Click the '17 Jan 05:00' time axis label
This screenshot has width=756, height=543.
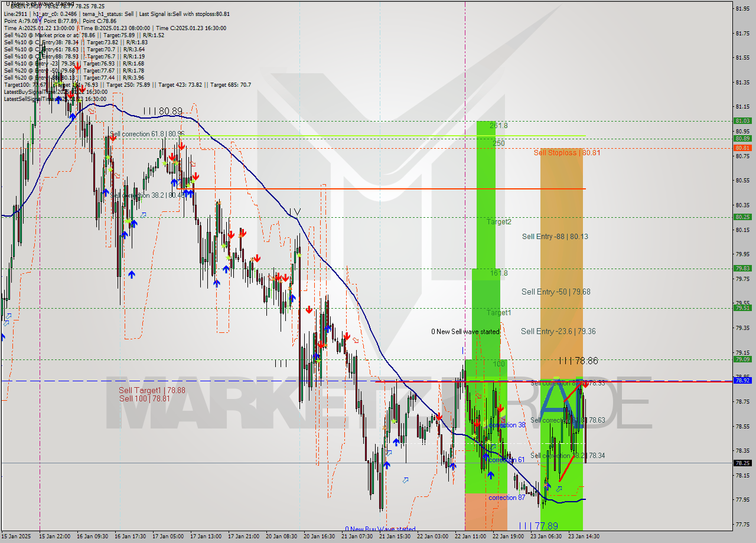(168, 537)
